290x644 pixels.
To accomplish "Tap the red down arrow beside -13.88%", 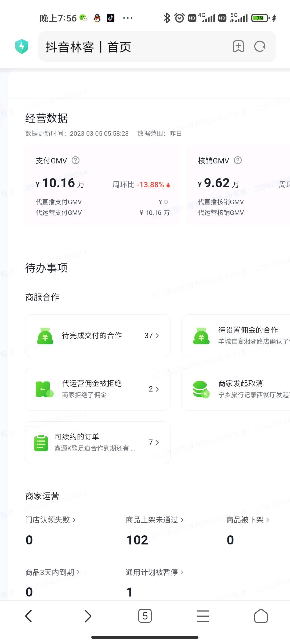I will point(168,185).
